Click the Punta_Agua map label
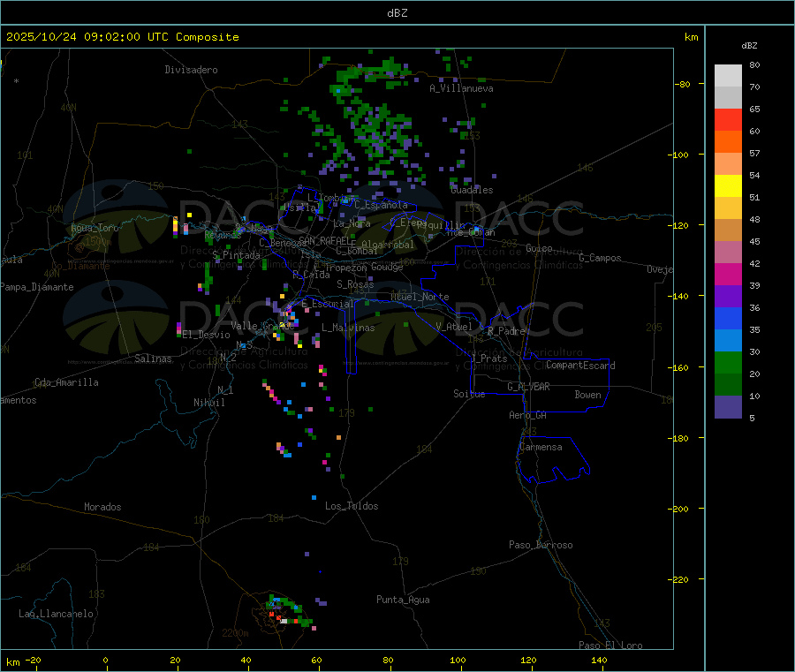This screenshot has height=672, width=795. [403, 600]
